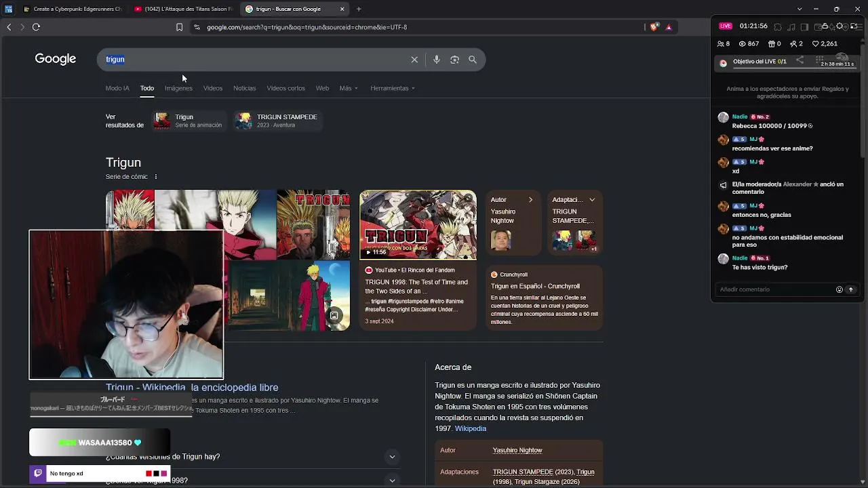Open the tab search dropdown arrow
The height and width of the screenshot is (488, 868).
(800, 9)
